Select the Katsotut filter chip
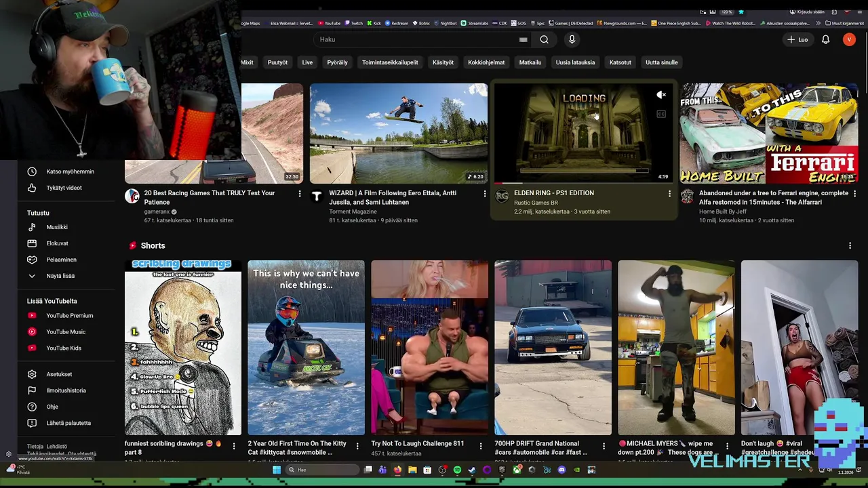Viewport: 868px width, 488px height. pos(620,62)
